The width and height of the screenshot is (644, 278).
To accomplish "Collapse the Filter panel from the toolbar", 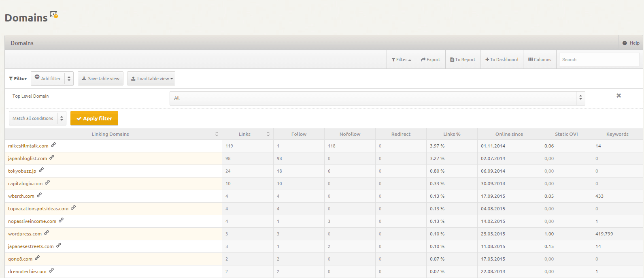I will (401, 60).
